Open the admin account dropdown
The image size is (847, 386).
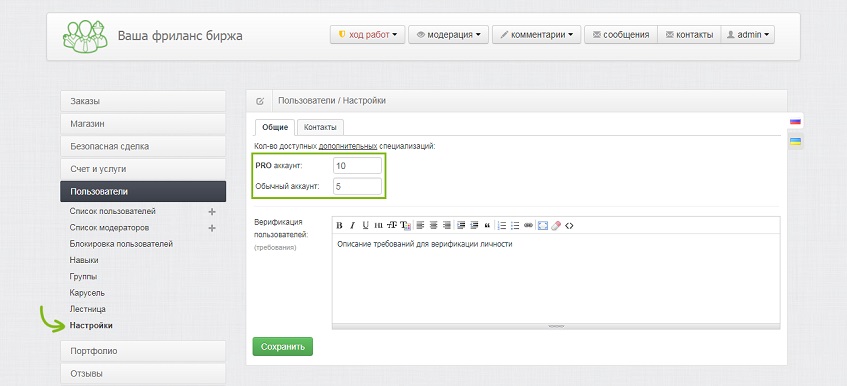[x=748, y=35]
